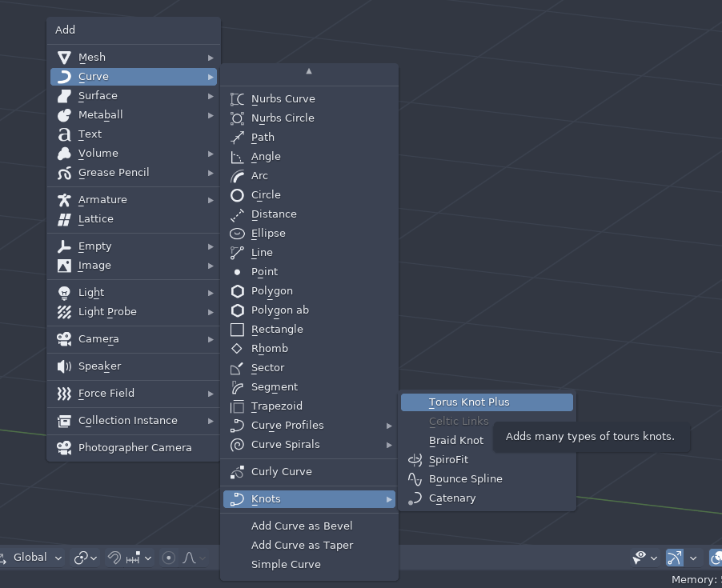This screenshot has height=588, width=722.
Task: Click the Speaker icon in Add menu
Action: click(63, 366)
